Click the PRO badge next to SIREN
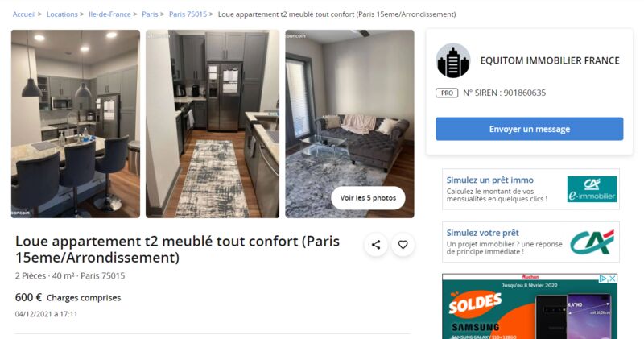This screenshot has height=339, width=644. click(447, 93)
